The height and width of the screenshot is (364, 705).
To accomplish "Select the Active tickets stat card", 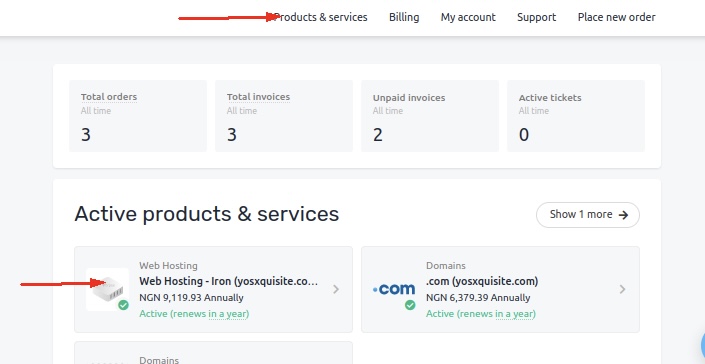I will click(576, 116).
